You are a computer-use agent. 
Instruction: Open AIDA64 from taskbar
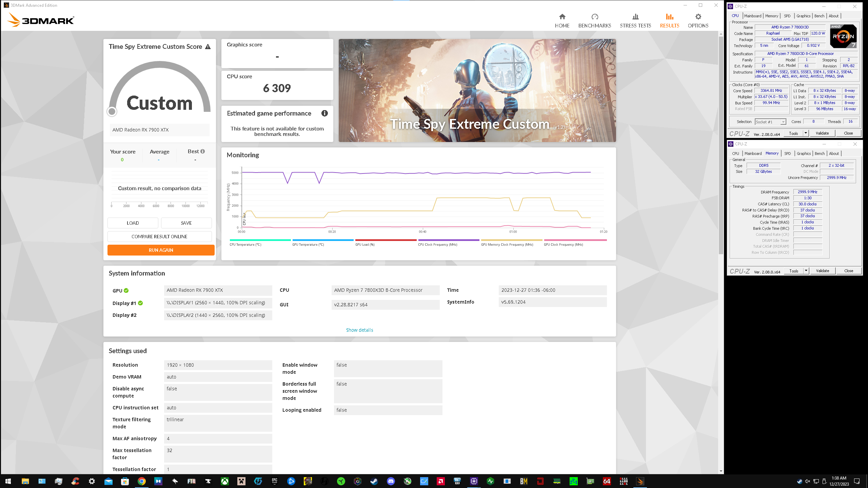(x=607, y=481)
